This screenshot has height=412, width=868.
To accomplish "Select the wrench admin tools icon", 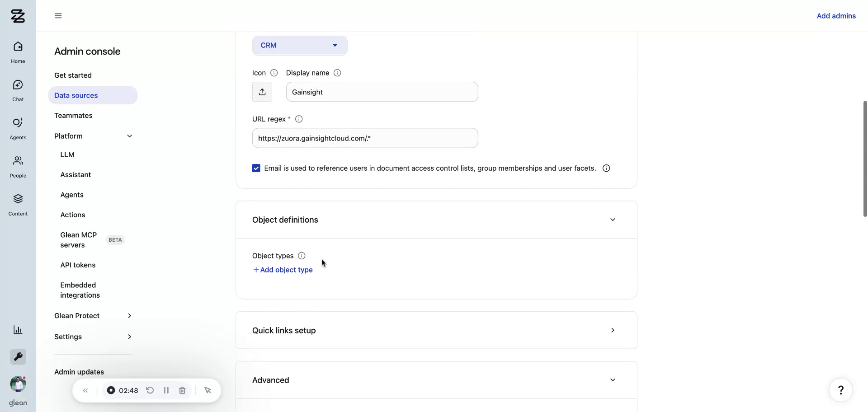I will pyautogui.click(x=18, y=356).
